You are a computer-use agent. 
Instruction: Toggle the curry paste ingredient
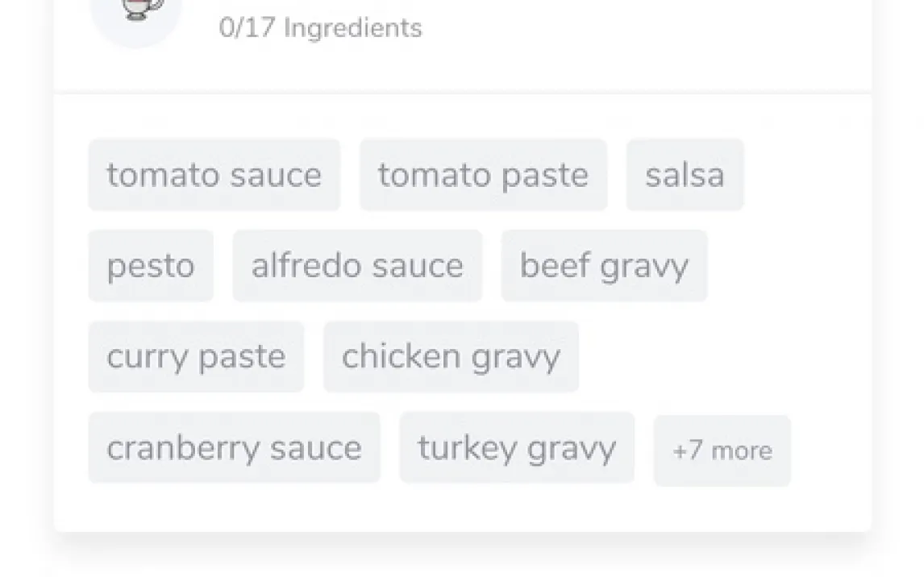(196, 357)
